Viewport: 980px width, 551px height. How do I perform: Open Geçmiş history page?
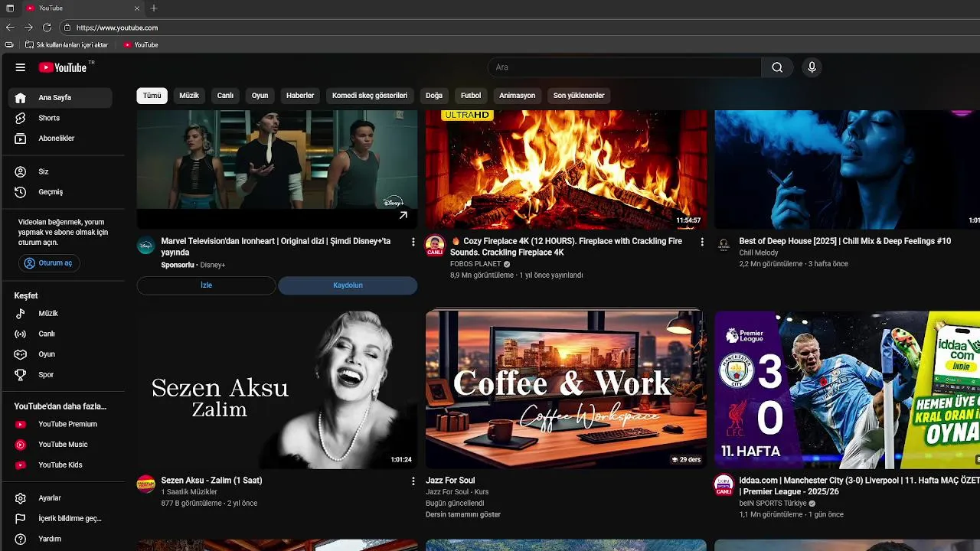click(60, 192)
